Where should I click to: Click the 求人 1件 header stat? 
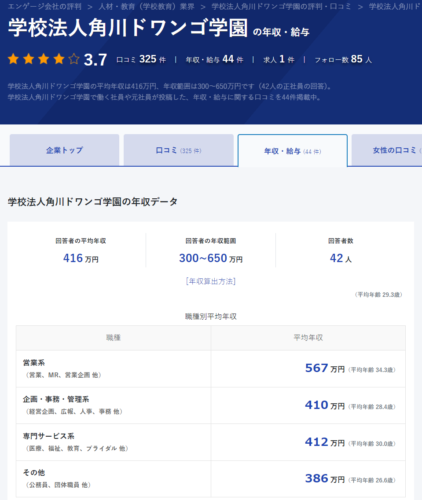pos(279,59)
